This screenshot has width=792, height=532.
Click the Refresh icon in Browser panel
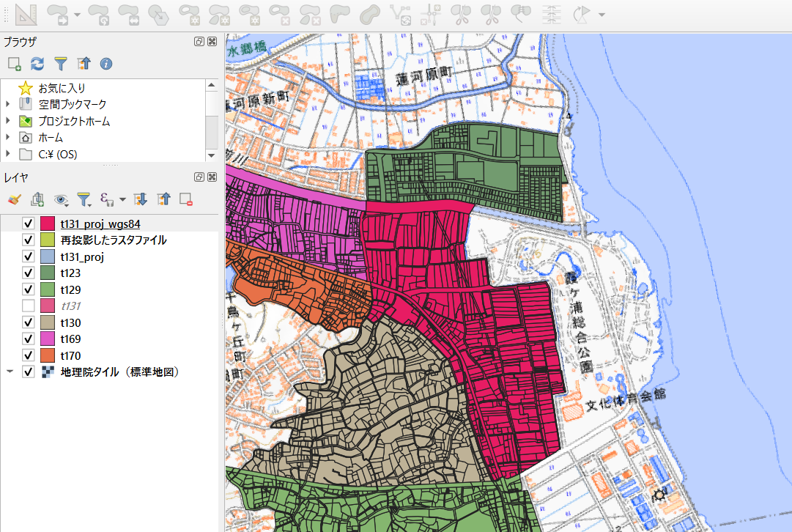tap(37, 64)
